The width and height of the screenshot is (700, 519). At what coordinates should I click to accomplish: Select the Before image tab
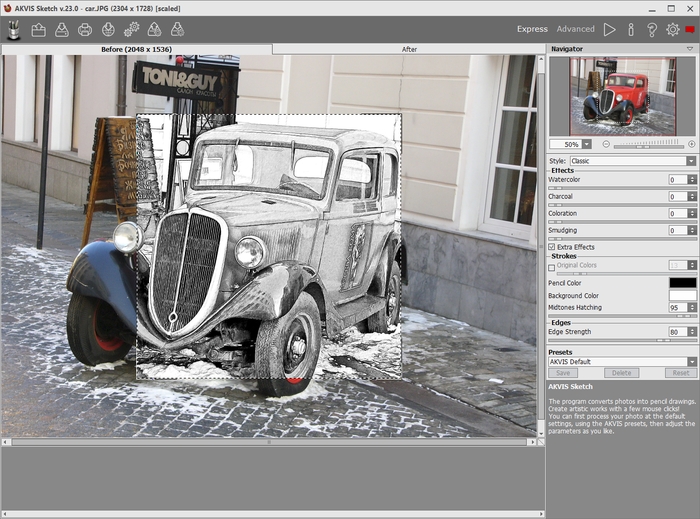click(x=137, y=49)
